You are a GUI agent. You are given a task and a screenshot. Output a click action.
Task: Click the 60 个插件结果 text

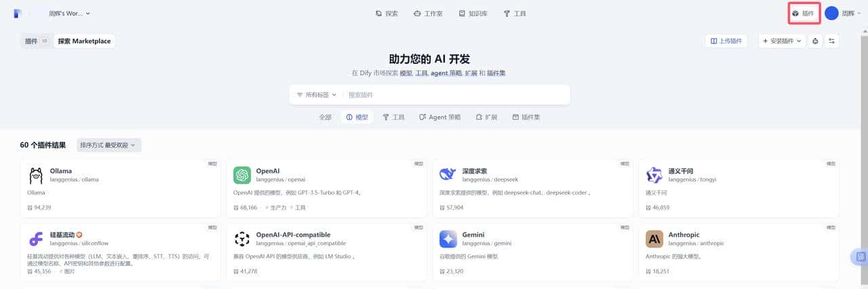click(x=43, y=145)
